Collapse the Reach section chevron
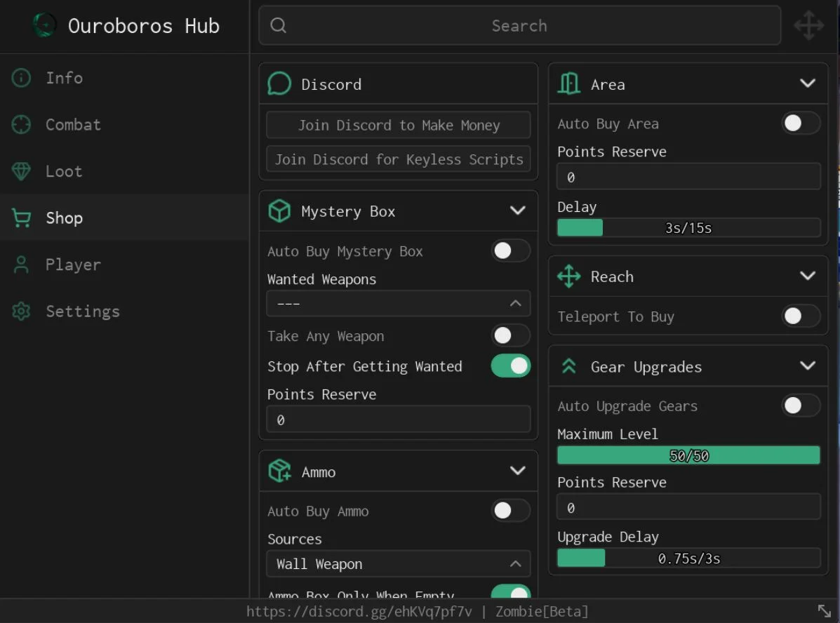This screenshot has width=840, height=623. click(807, 276)
